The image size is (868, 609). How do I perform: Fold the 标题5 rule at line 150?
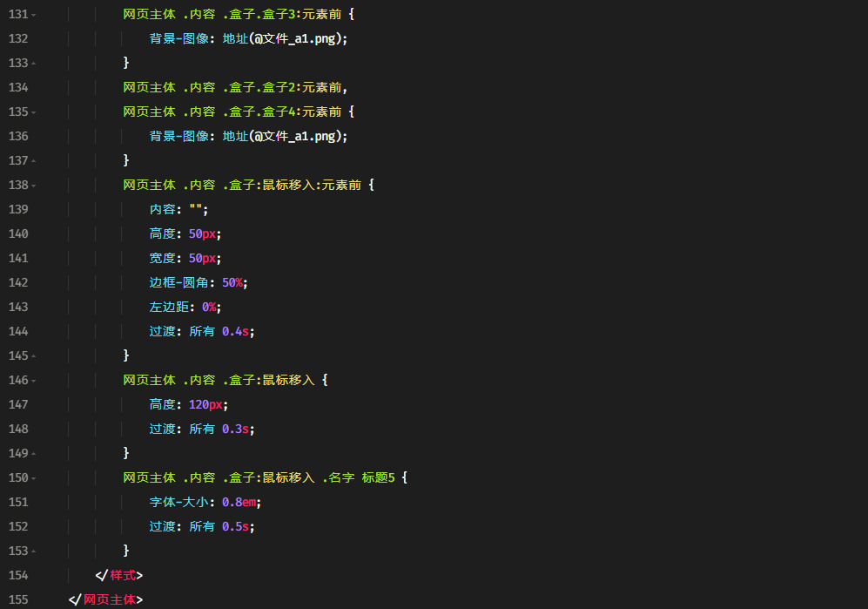34,478
